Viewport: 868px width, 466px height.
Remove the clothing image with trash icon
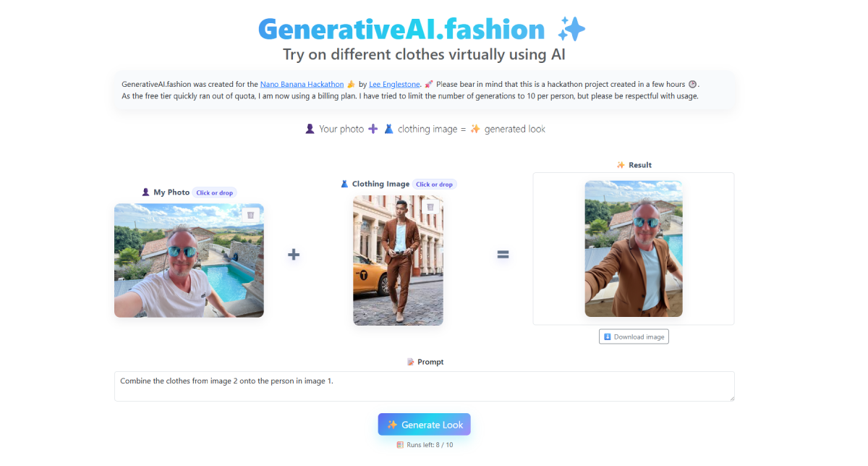[430, 207]
